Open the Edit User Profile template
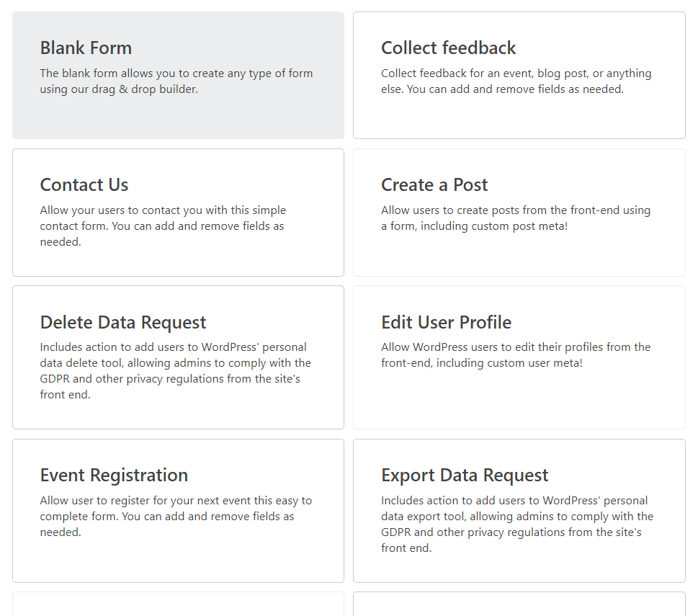 [x=519, y=357]
